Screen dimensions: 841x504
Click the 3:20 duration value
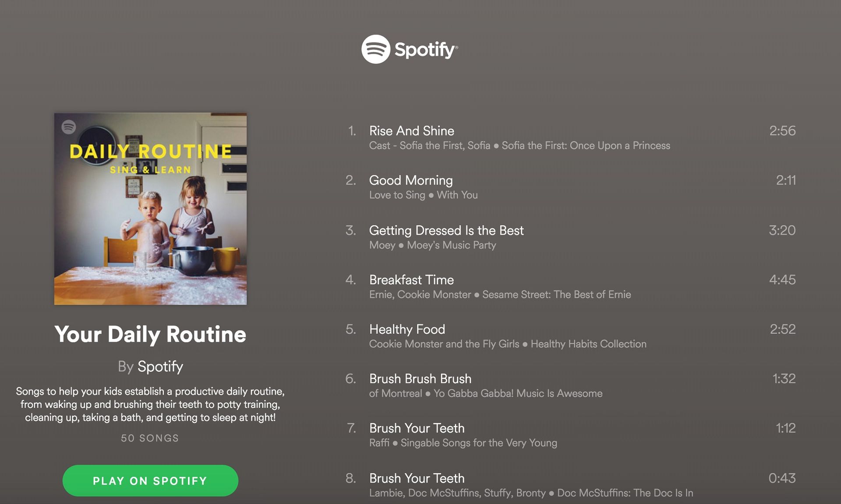[782, 230]
